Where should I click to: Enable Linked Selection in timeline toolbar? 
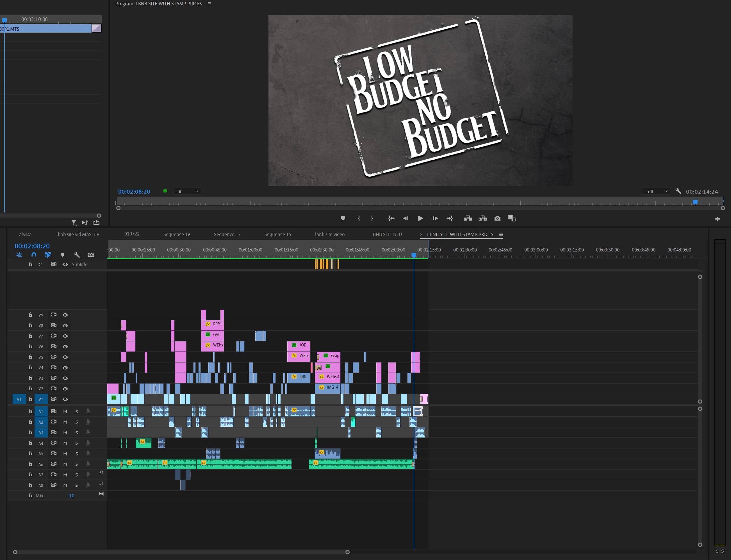pyautogui.click(x=48, y=255)
